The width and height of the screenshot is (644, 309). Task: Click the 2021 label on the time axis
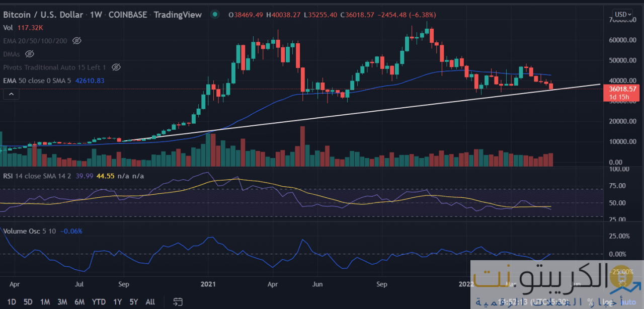(209, 284)
